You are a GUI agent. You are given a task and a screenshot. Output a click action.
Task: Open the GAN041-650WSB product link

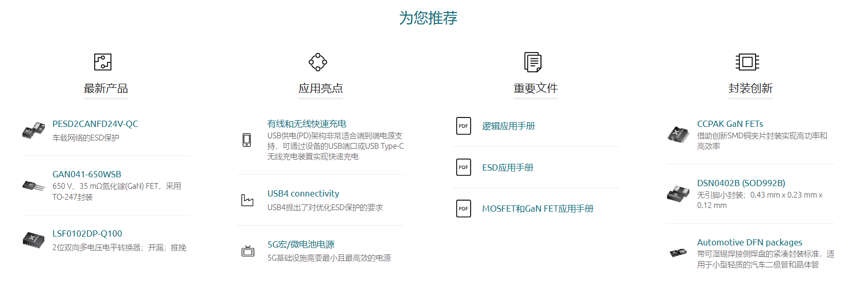click(x=87, y=174)
